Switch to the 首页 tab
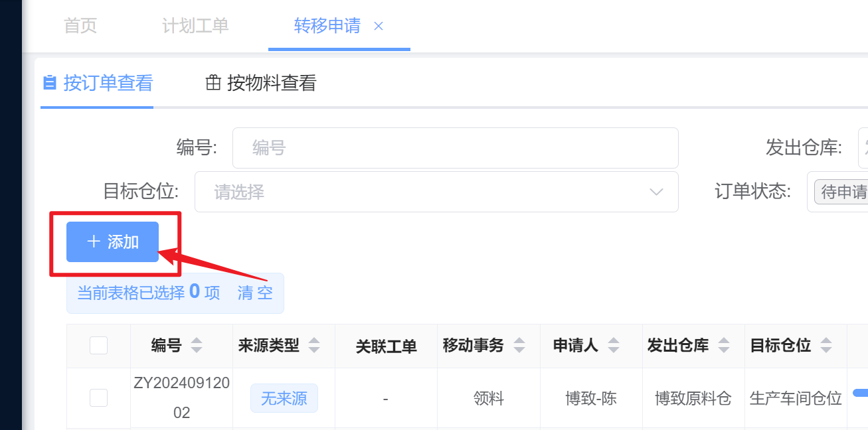 pyautogui.click(x=80, y=26)
